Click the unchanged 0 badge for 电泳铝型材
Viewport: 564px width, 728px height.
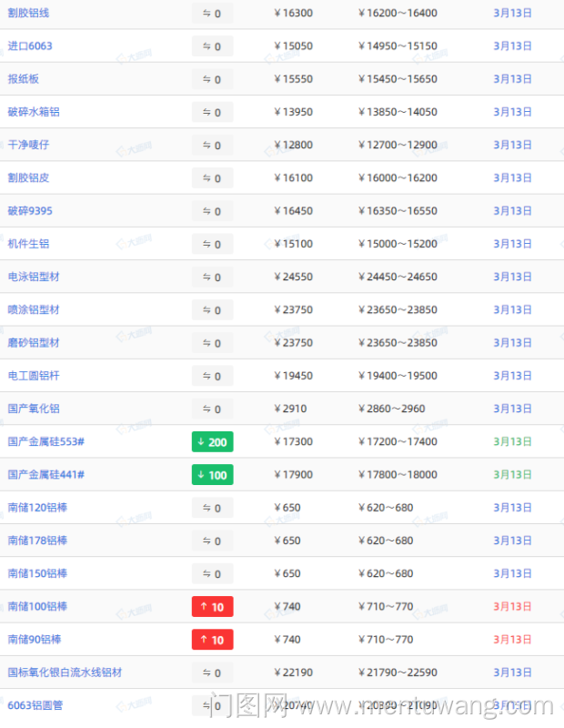click(212, 278)
